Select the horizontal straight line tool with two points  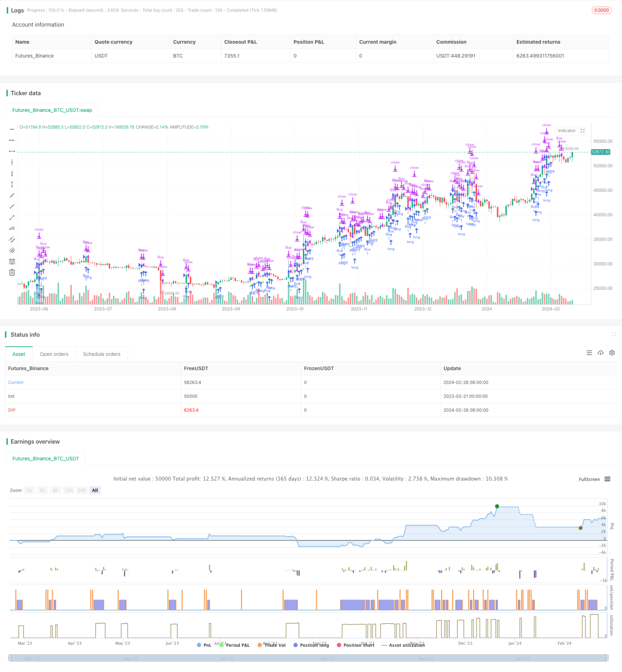coord(12,140)
